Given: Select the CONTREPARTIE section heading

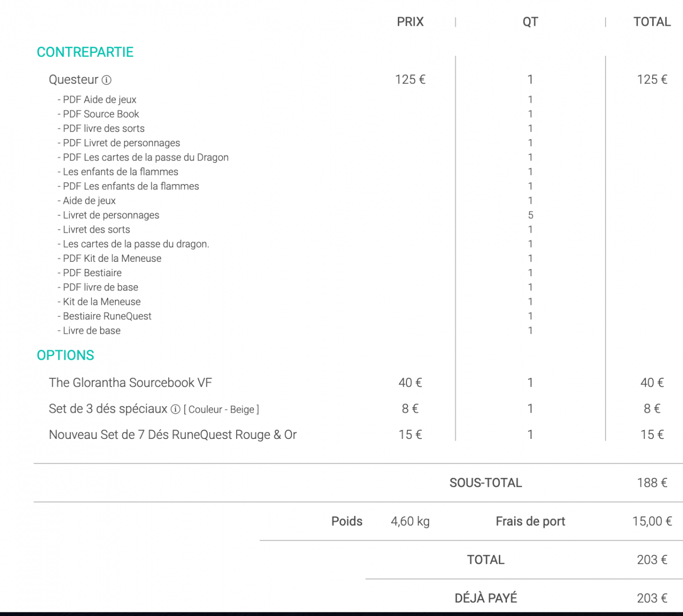Looking at the screenshot, I should tap(85, 52).
